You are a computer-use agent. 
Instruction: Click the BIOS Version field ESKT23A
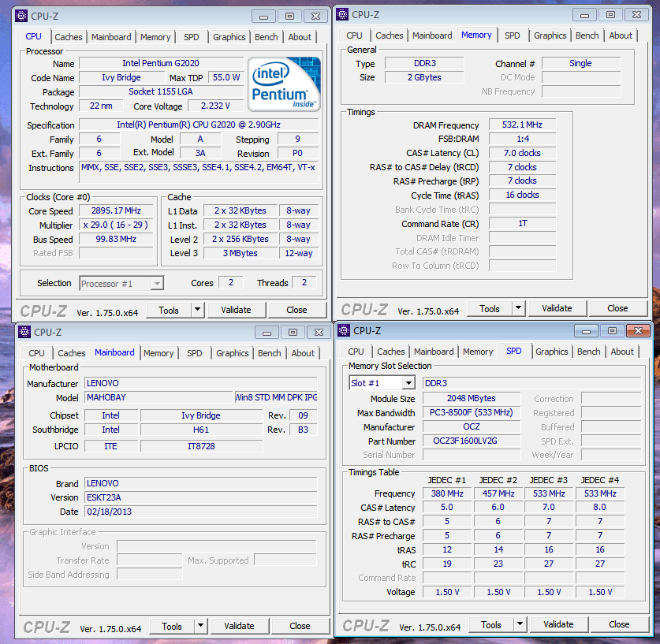point(201,497)
